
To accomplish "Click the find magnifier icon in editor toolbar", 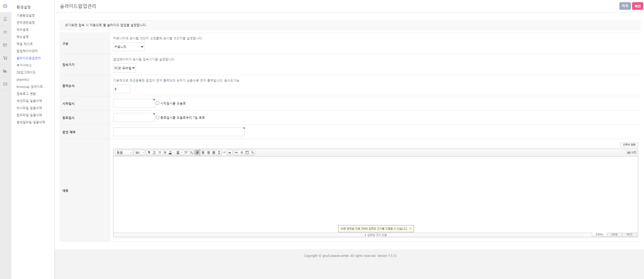I will (x=252, y=153).
